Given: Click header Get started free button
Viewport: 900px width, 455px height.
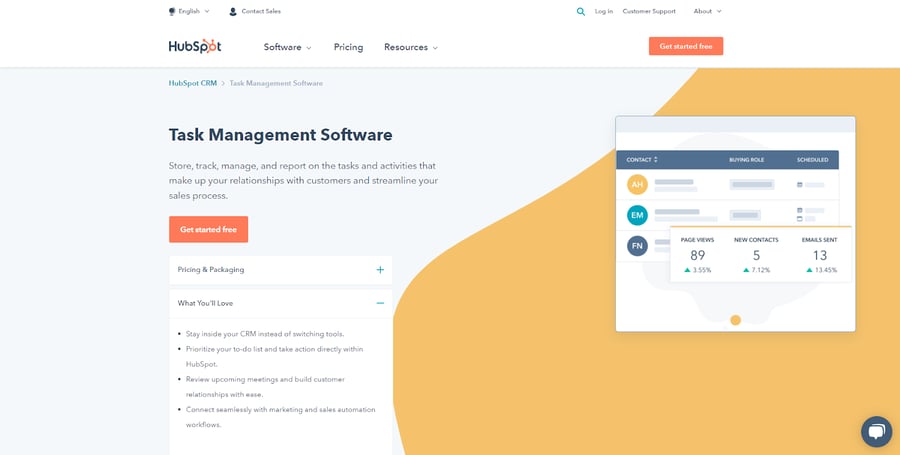Looking at the screenshot, I should [x=686, y=46].
